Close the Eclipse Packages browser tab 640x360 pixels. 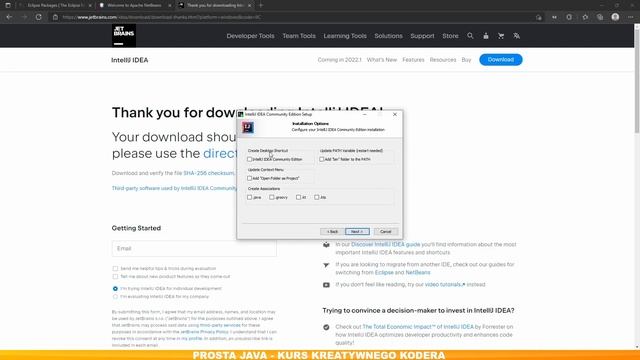tap(90, 5)
